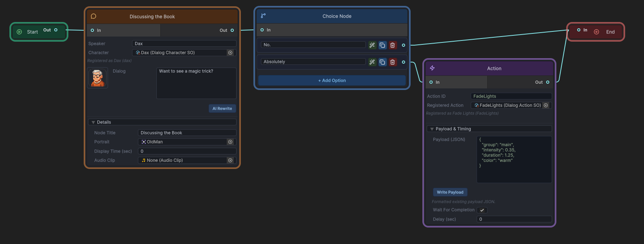
Task: Click the Choice Node In port
Action: [x=262, y=30]
